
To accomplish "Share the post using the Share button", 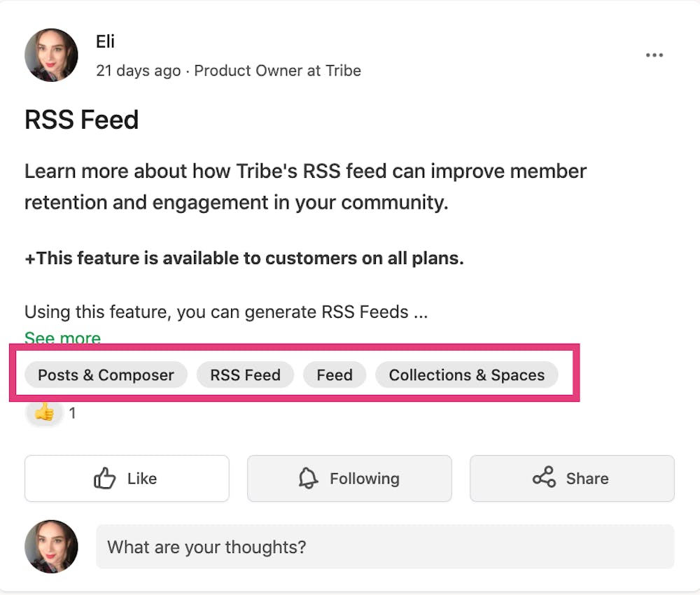I will [x=572, y=479].
